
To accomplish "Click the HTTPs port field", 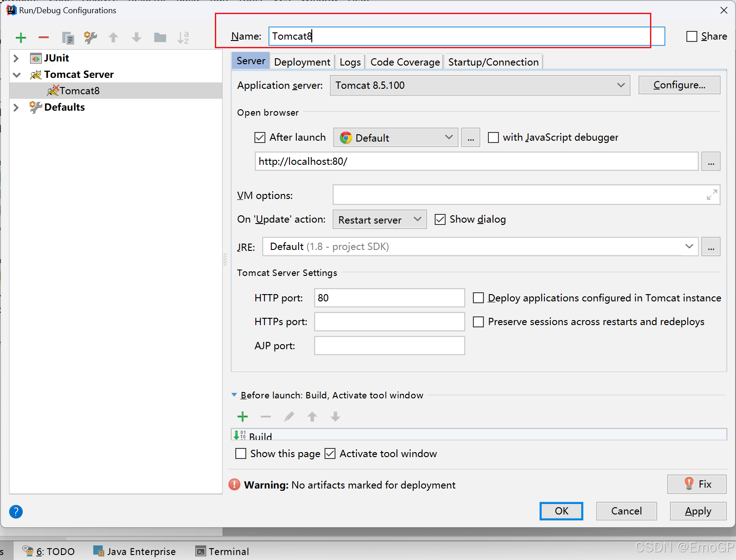I will coord(389,322).
